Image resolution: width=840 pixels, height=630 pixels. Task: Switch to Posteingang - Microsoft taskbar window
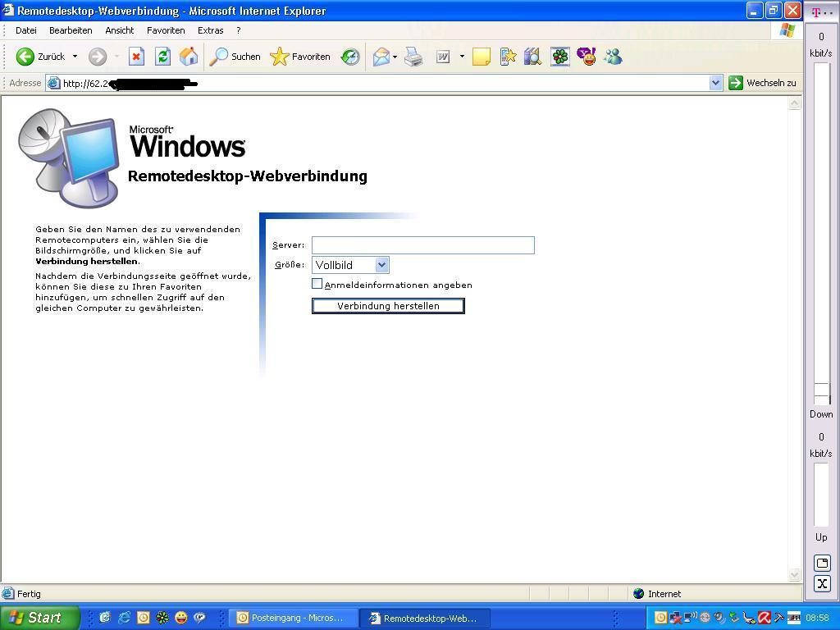pyautogui.click(x=293, y=618)
